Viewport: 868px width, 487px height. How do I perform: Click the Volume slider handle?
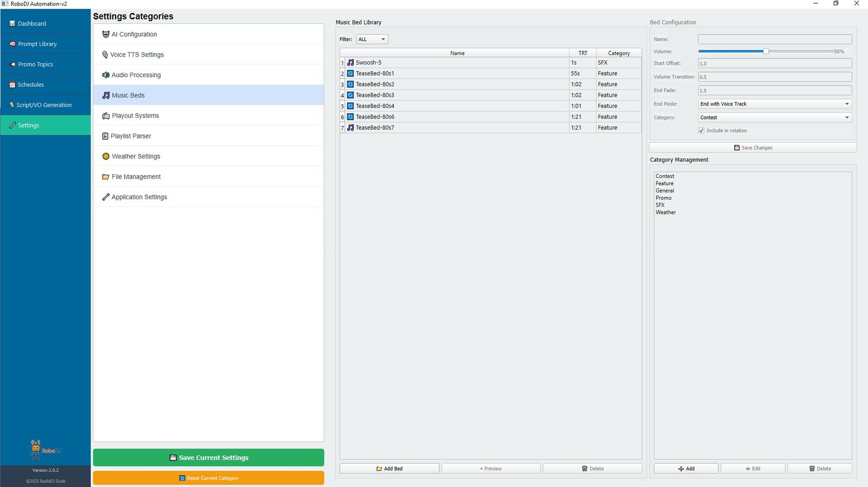pos(766,51)
